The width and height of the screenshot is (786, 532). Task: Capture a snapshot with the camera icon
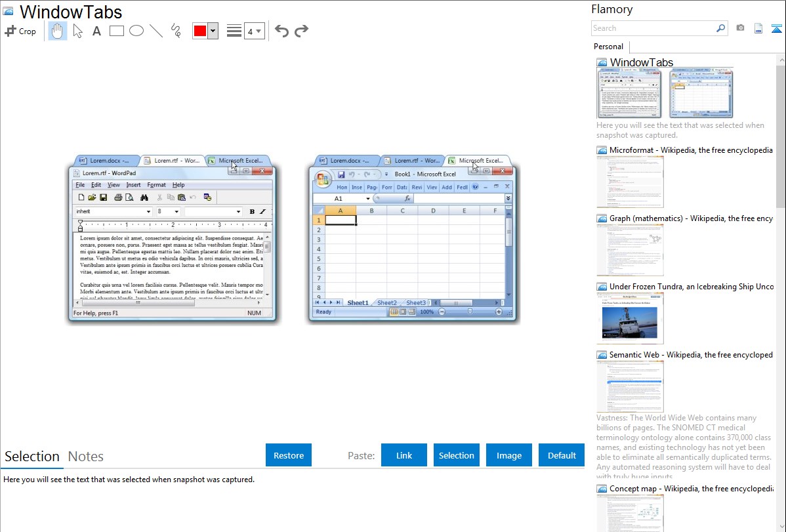pyautogui.click(x=740, y=28)
